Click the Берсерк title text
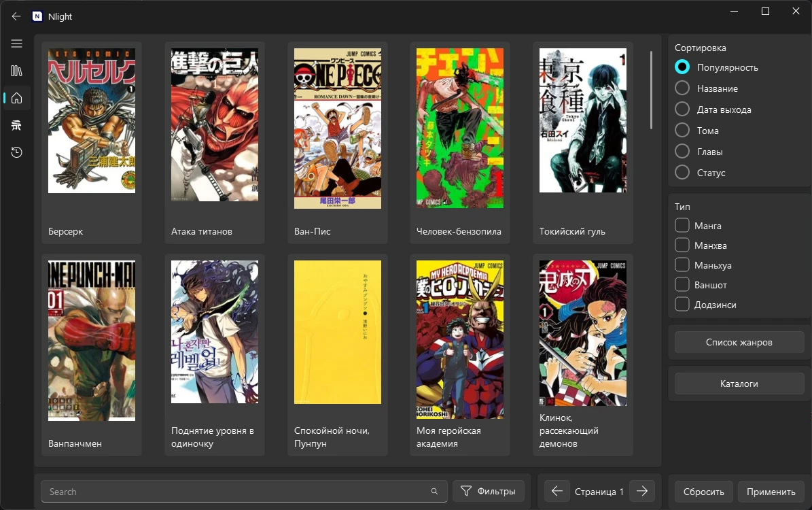 coord(65,231)
